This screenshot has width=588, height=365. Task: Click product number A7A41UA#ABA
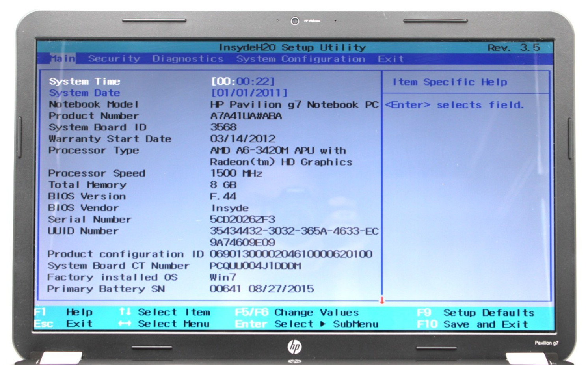click(246, 116)
